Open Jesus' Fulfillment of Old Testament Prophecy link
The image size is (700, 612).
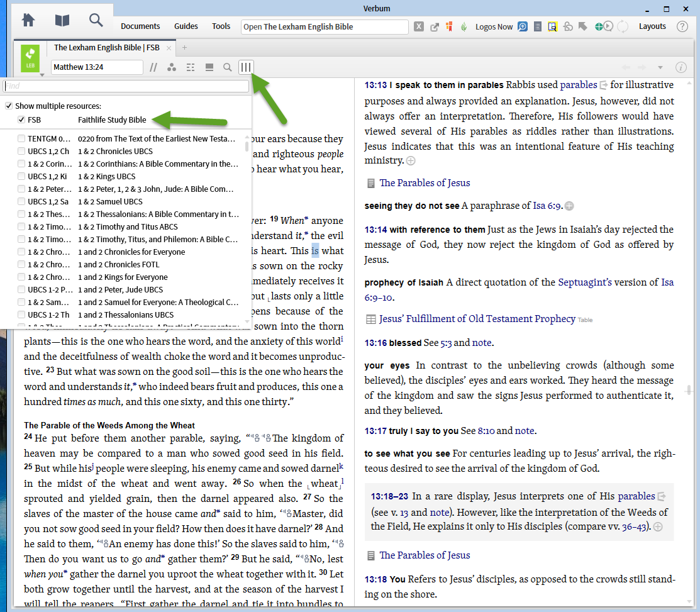[x=477, y=319]
